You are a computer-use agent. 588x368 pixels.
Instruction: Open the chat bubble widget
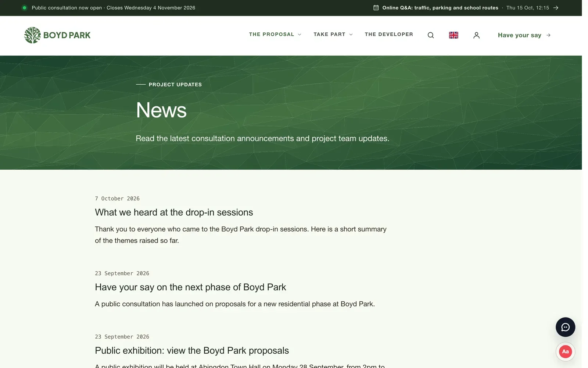click(x=565, y=327)
